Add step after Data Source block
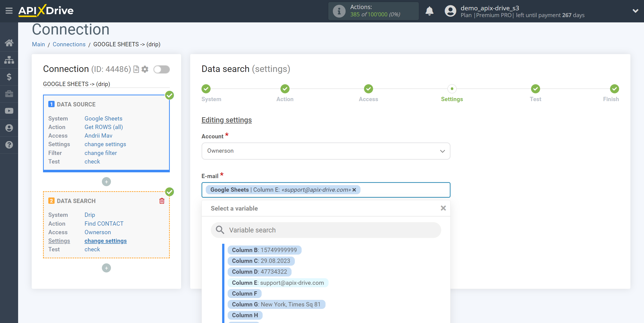 pos(106,182)
